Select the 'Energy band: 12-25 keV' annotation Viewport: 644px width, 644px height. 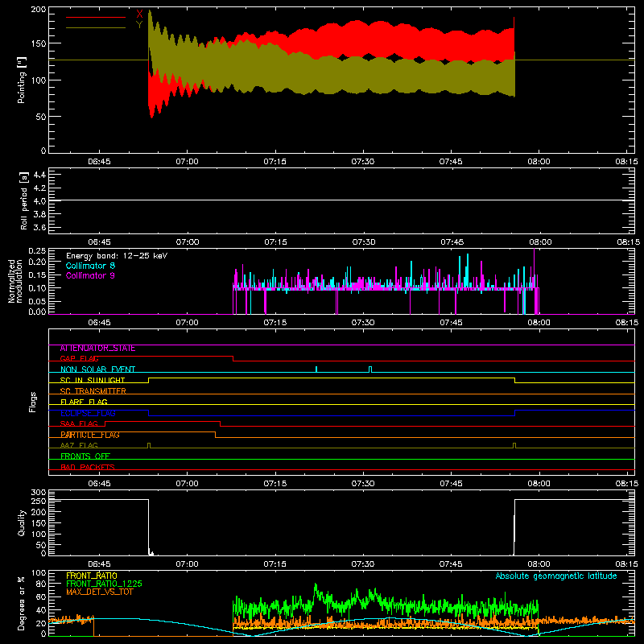(117, 256)
